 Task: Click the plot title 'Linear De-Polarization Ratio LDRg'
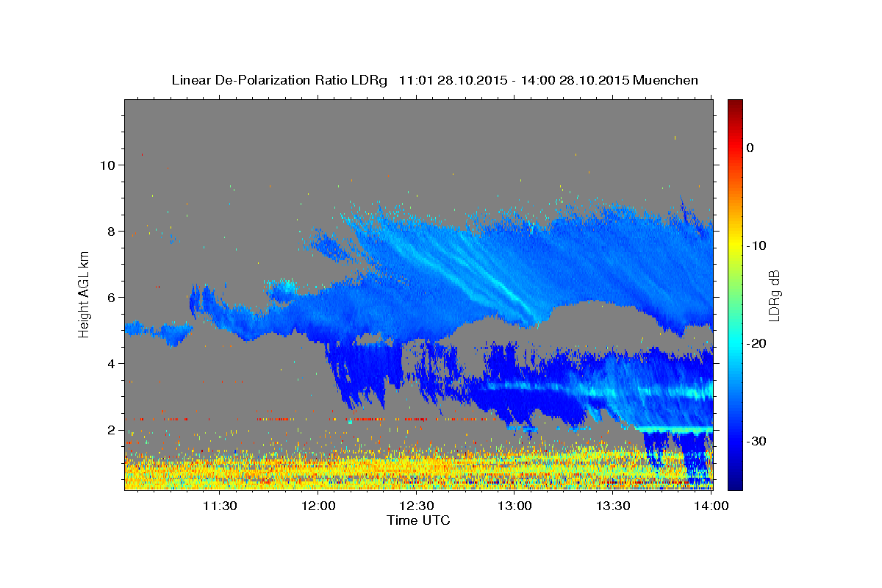coord(279,80)
